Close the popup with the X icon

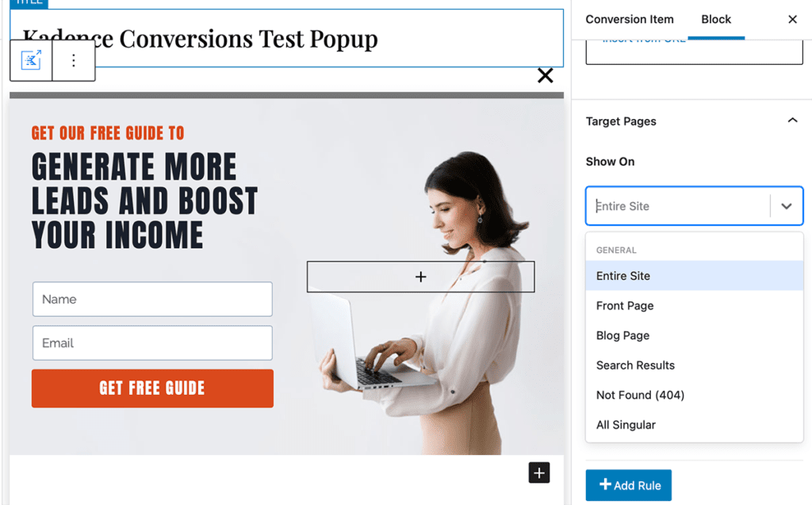pos(545,75)
